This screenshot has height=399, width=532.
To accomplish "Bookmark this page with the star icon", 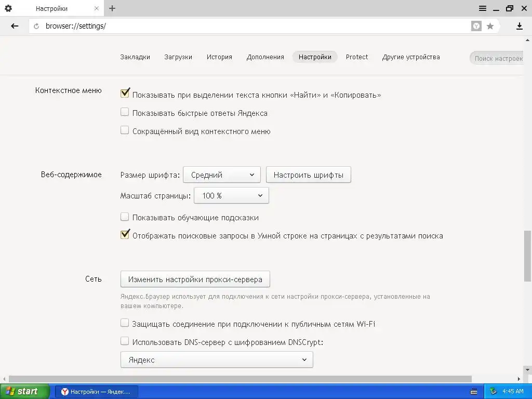I will [490, 26].
